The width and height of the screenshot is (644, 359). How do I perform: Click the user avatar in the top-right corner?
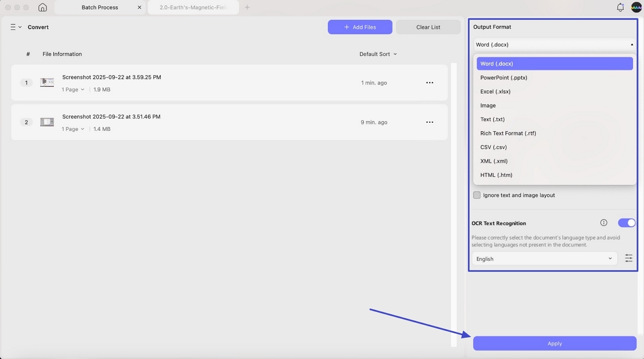[x=637, y=7]
